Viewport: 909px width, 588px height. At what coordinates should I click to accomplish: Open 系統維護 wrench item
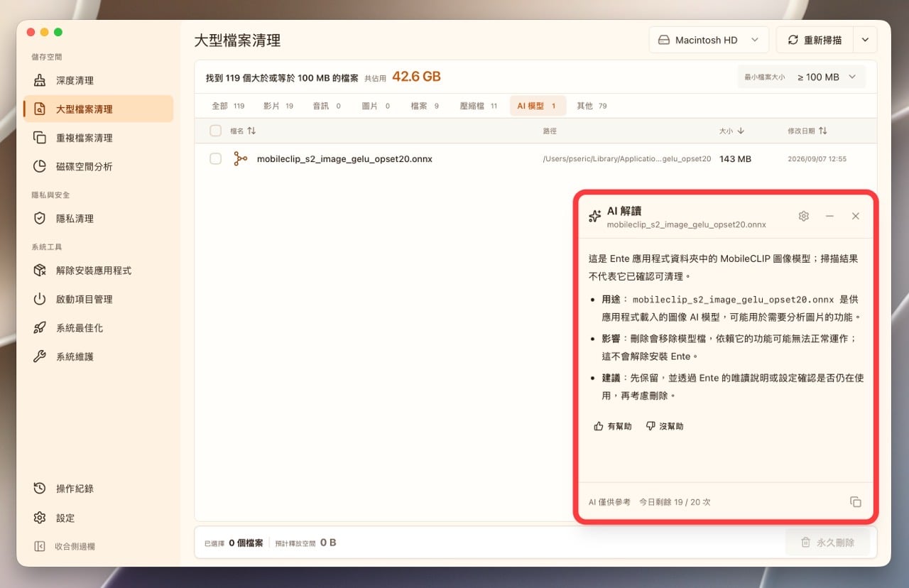click(x=98, y=356)
